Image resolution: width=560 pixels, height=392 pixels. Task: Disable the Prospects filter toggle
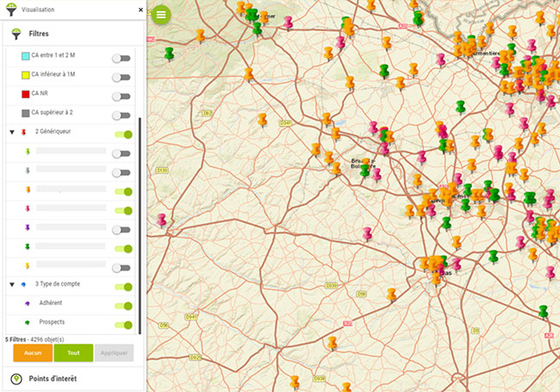[122, 325]
